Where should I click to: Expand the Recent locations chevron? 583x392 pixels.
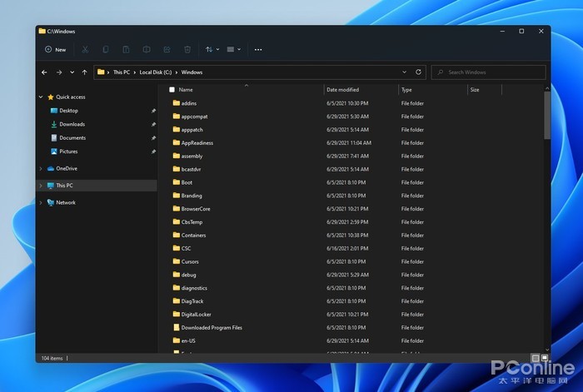(x=72, y=72)
